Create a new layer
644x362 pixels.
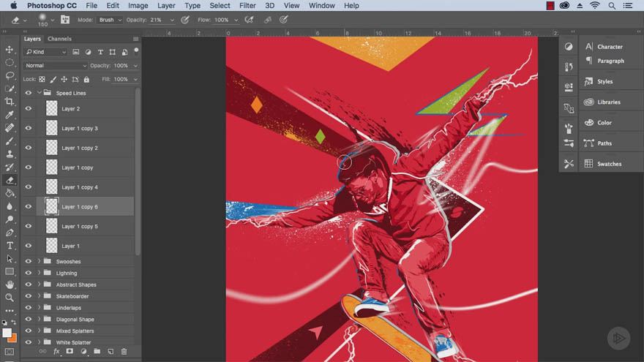111,352
